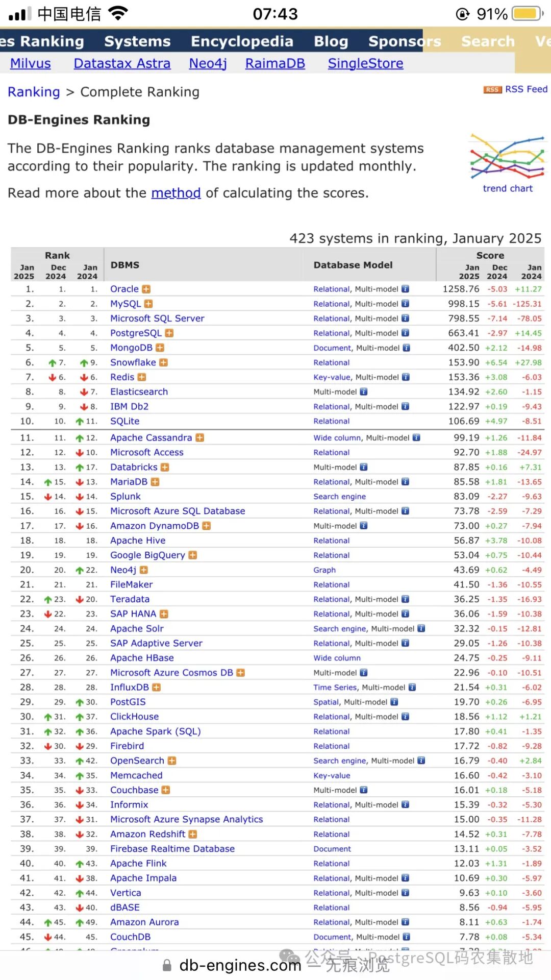Click the Oracle score 1258.76
551x980 pixels.
tap(461, 289)
